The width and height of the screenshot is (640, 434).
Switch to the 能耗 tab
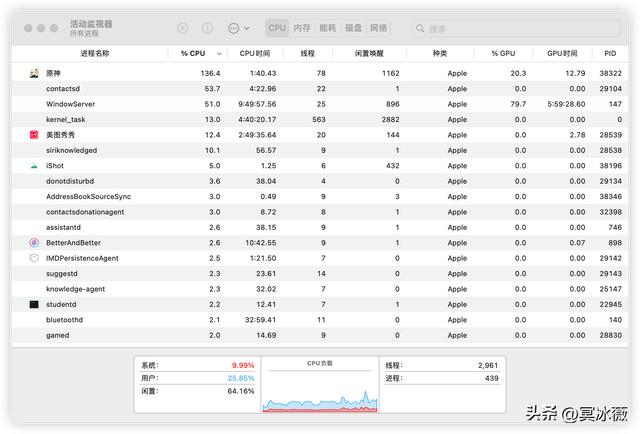click(327, 28)
